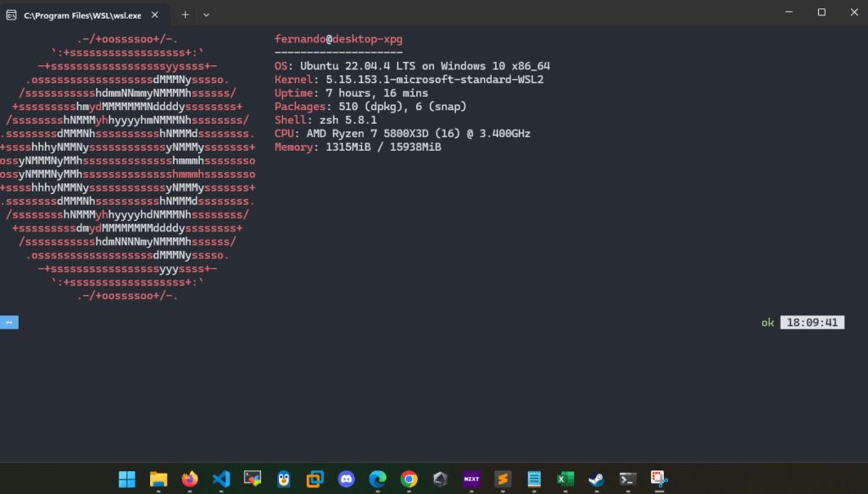Open Steam from the taskbar
868x494 pixels.
click(596, 480)
